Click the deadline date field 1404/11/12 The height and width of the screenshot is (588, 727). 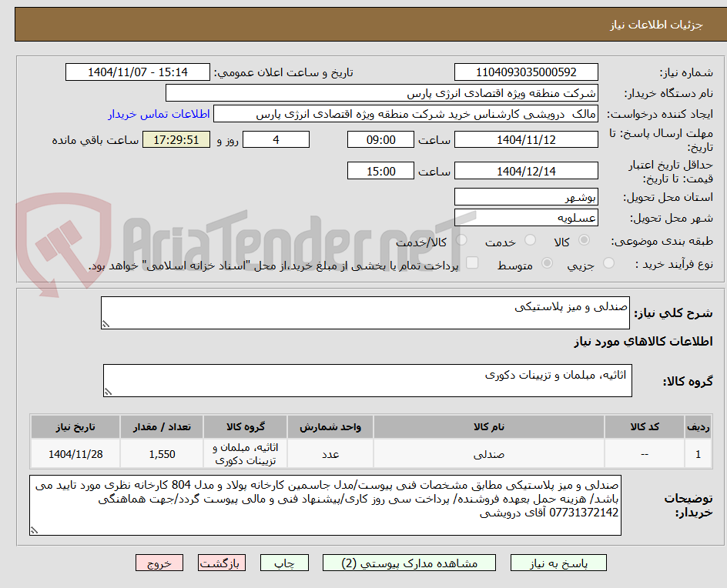pos(526,139)
